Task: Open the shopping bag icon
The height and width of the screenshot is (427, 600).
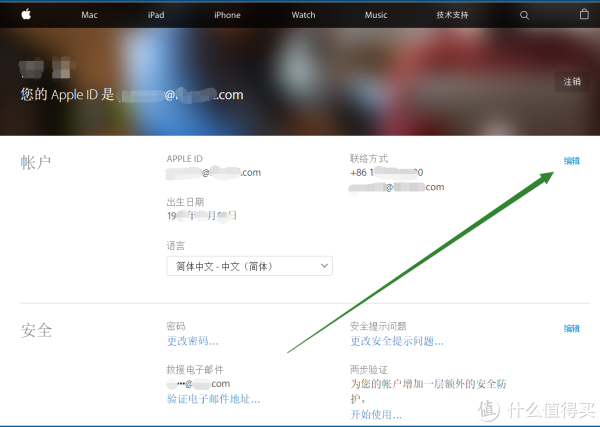Action: point(584,15)
